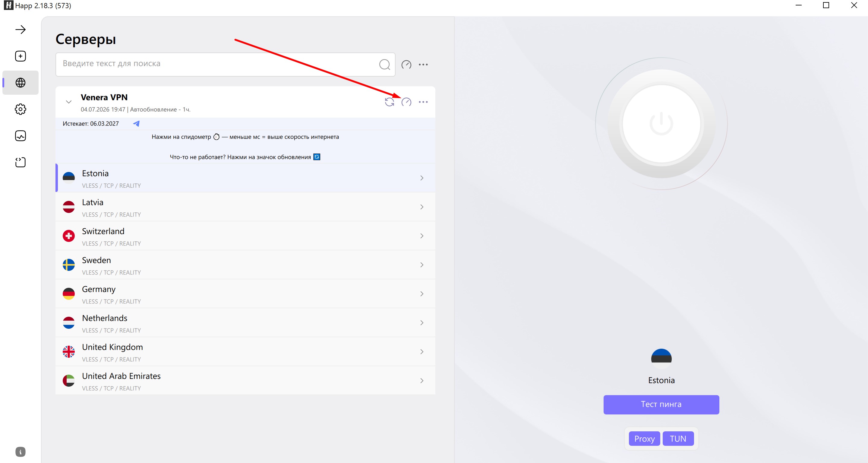
Task: Open Latvia server details chevron
Action: click(x=421, y=207)
